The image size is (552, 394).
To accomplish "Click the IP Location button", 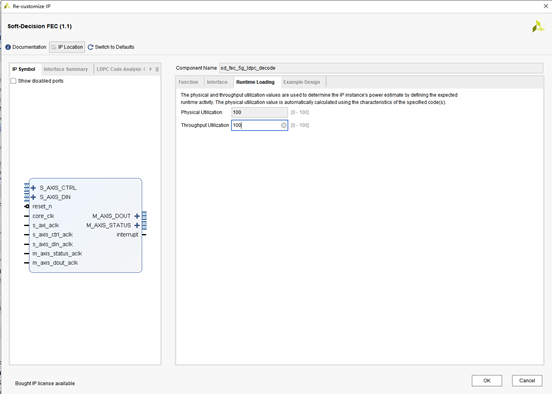I will (67, 47).
